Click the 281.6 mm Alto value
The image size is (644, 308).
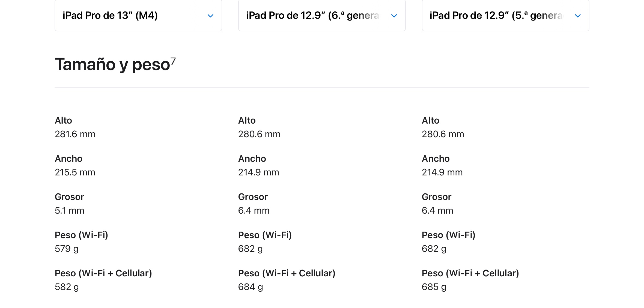tap(75, 134)
